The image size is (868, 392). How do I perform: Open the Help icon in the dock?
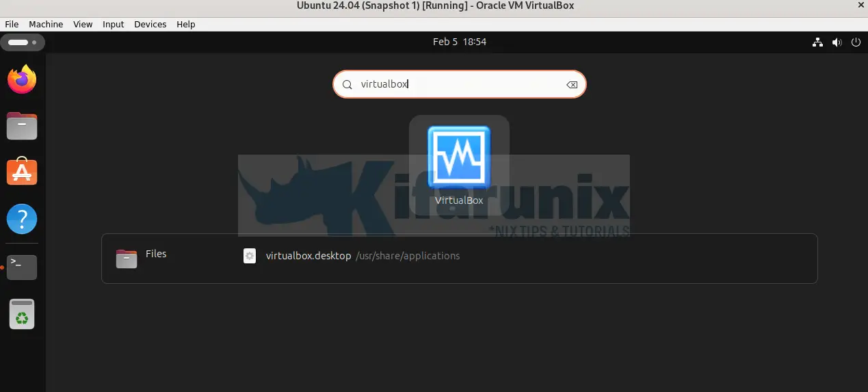(x=22, y=219)
